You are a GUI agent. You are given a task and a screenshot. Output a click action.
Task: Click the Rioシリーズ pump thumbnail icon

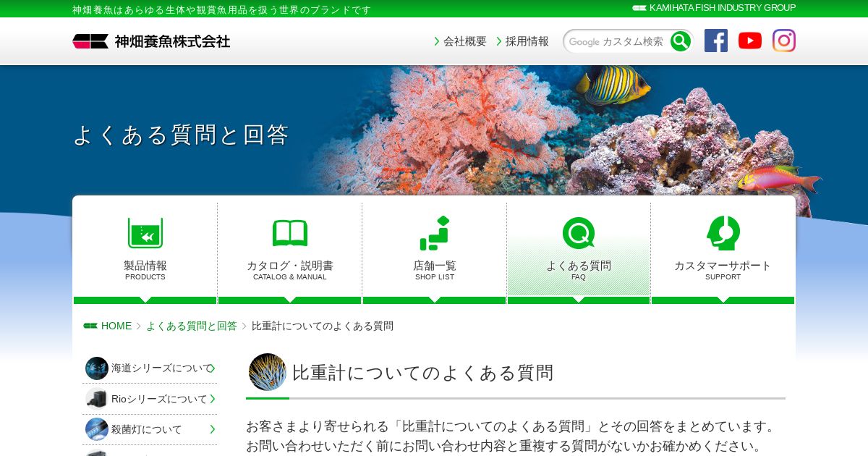(97, 399)
